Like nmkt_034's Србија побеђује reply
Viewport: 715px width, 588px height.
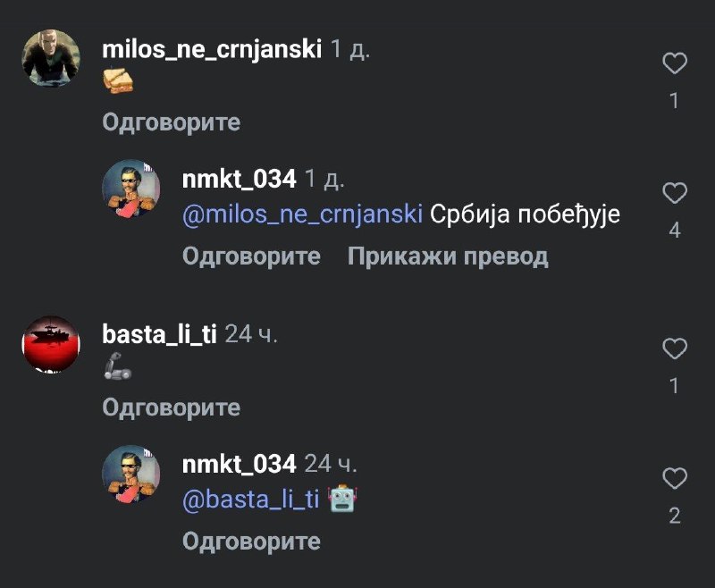pyautogui.click(x=675, y=193)
